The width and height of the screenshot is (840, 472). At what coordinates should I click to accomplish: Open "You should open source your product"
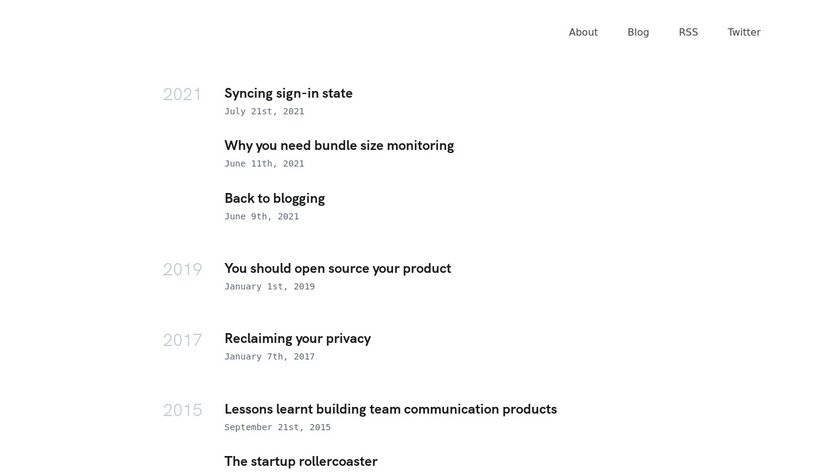point(337,268)
